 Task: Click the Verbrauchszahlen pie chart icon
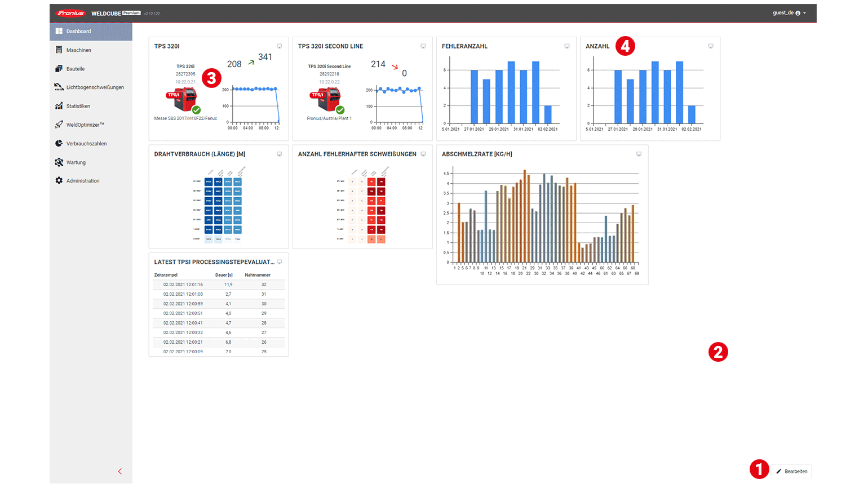click(x=59, y=144)
